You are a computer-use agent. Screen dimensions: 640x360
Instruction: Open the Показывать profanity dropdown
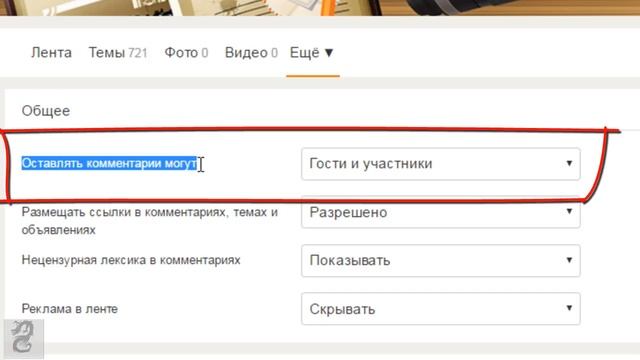coord(441,260)
